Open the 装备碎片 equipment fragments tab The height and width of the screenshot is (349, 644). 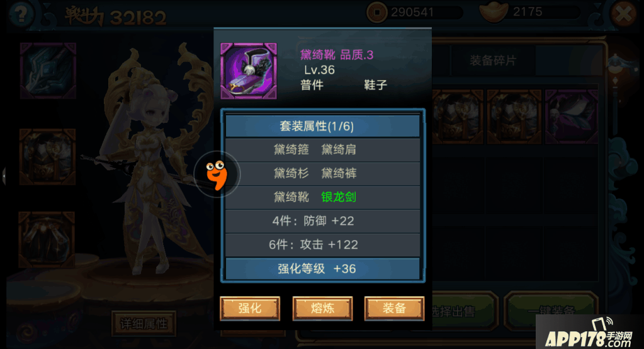tap(493, 61)
